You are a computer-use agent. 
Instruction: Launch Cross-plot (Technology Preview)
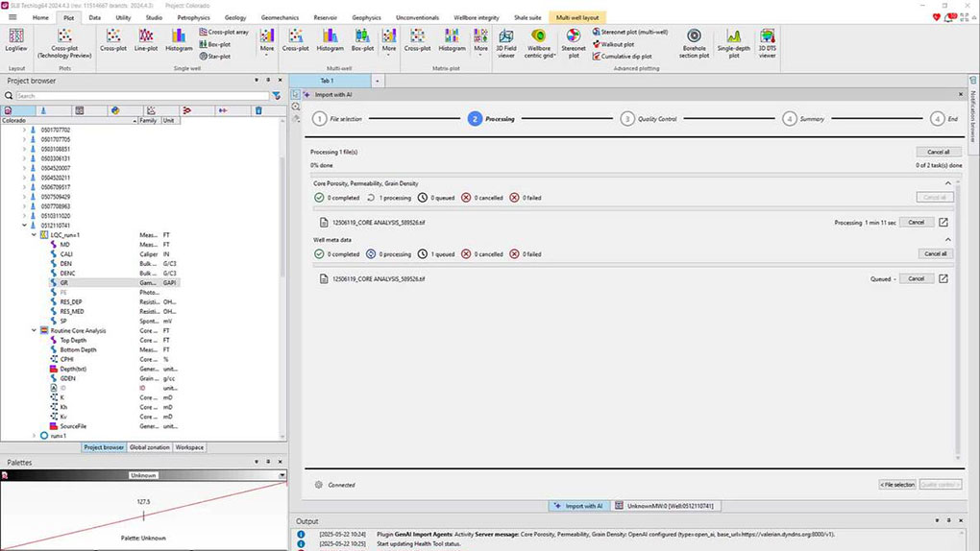coord(64,44)
